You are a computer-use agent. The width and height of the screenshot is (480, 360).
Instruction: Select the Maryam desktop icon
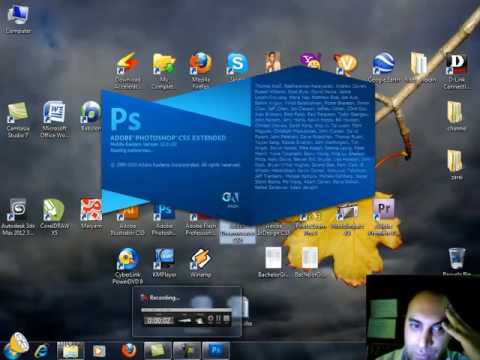[91, 214]
